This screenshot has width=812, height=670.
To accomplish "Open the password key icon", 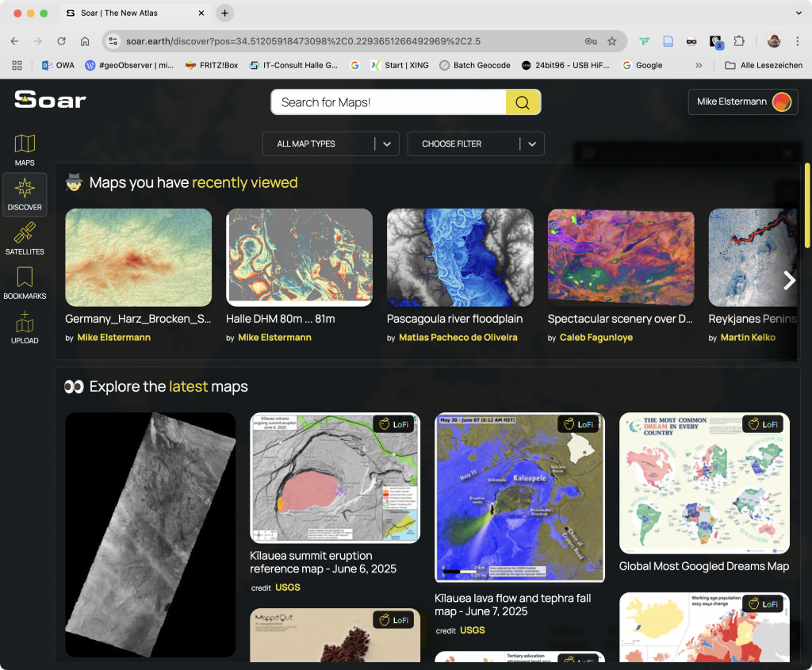I will (x=591, y=41).
